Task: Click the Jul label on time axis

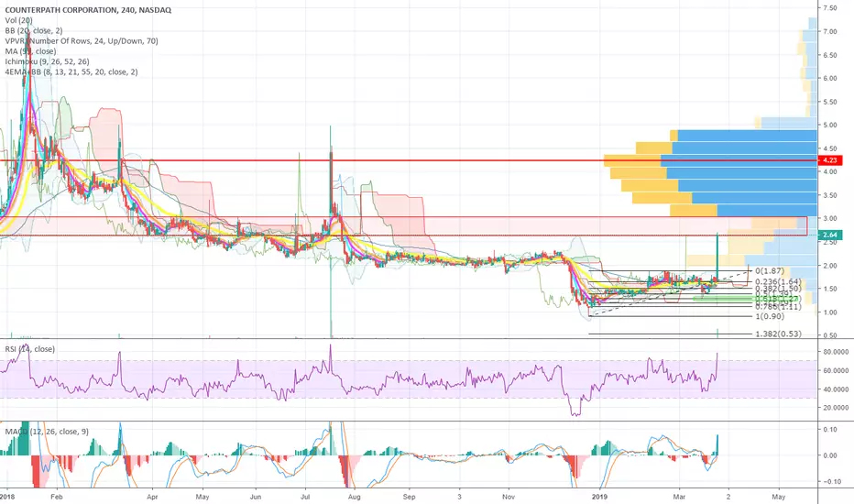Action: click(305, 497)
